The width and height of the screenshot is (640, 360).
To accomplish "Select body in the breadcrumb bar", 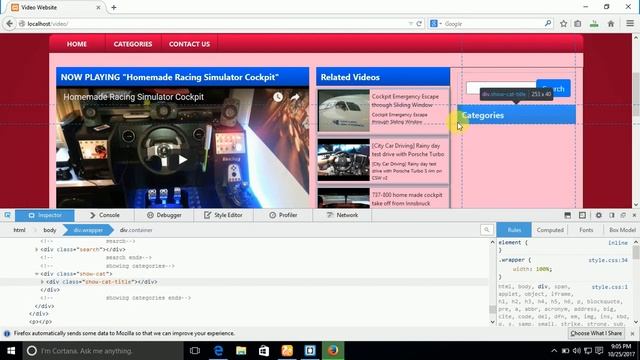I will 50,230.
